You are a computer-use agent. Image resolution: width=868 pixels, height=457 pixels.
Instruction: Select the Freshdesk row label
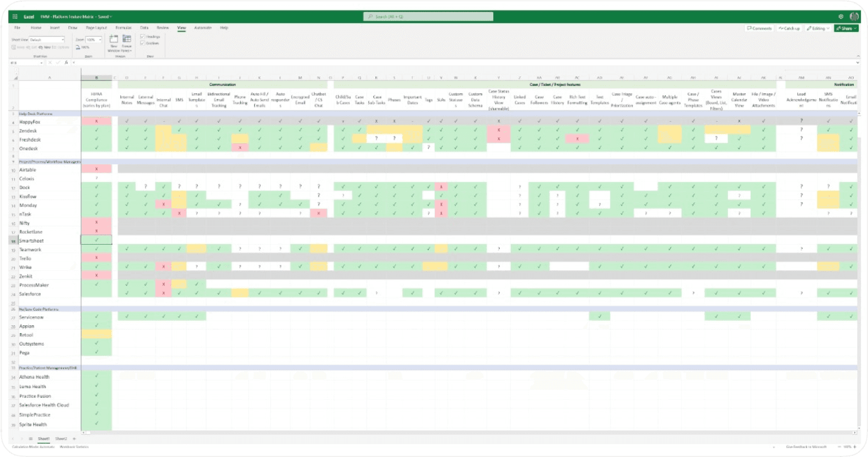[30, 139]
